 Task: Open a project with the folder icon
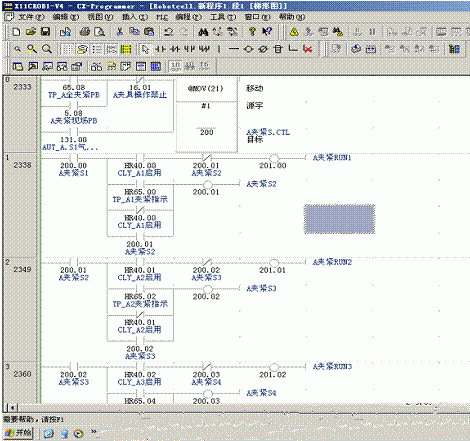(31, 32)
